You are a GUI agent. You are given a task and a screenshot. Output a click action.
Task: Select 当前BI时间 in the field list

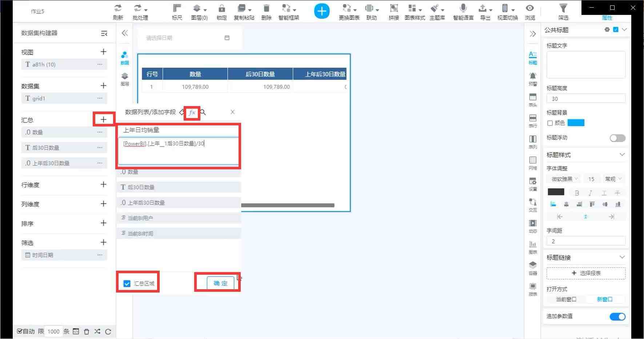point(179,233)
